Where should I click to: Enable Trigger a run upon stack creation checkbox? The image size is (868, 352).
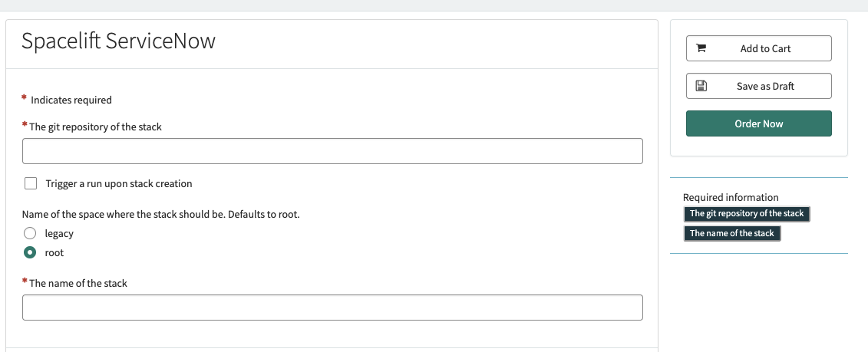[31, 183]
